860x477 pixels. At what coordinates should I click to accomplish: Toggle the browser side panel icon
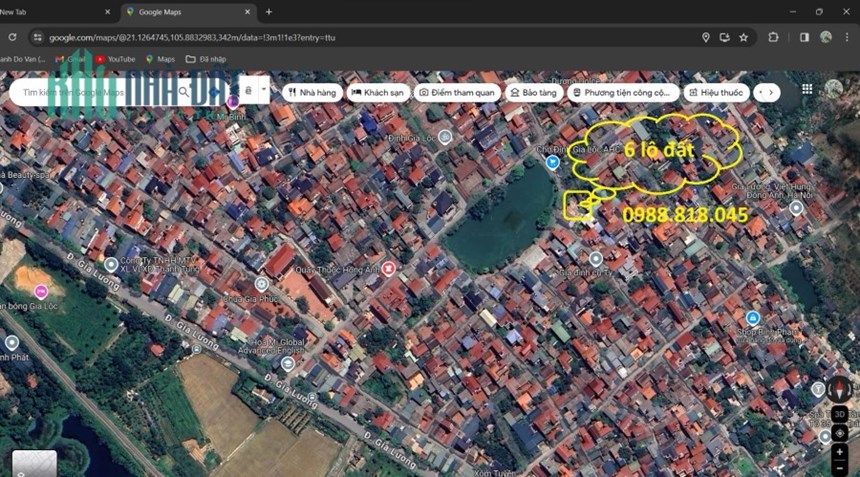(x=804, y=37)
